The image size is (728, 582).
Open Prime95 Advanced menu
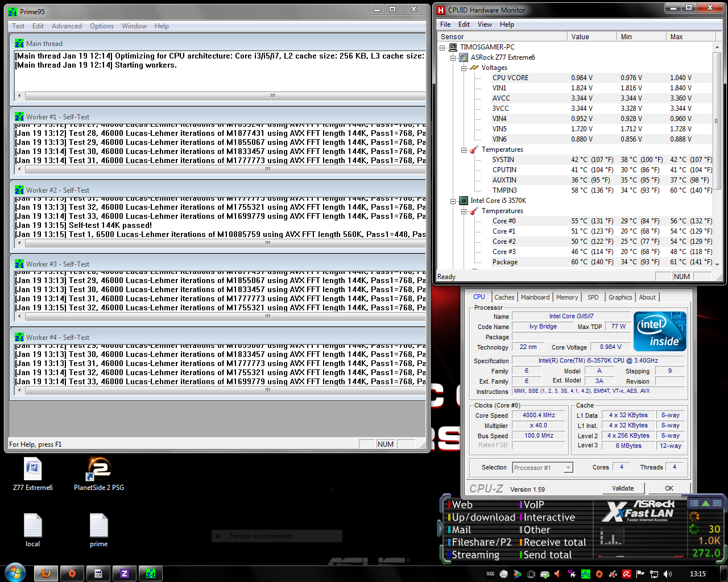pyautogui.click(x=67, y=26)
